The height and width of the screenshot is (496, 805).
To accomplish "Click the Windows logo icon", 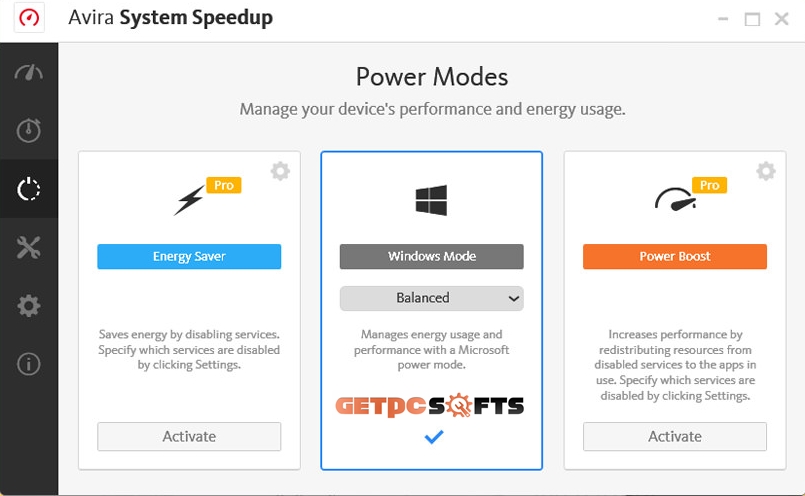I will point(431,200).
